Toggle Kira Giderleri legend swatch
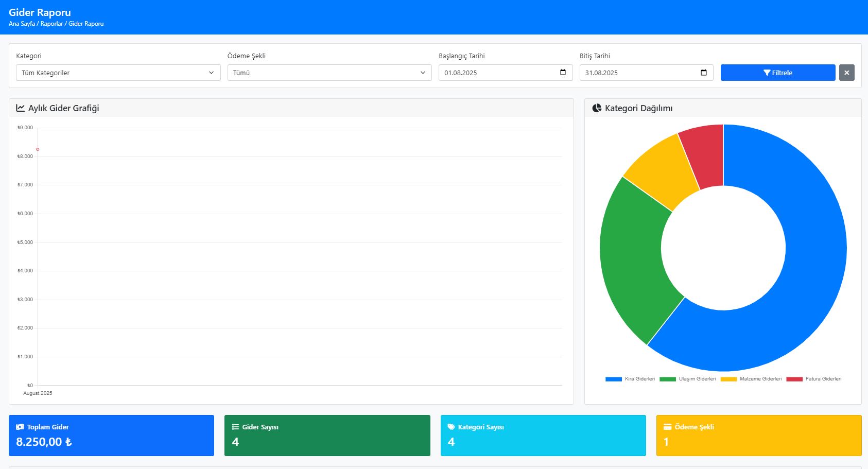868x469 pixels. click(614, 379)
